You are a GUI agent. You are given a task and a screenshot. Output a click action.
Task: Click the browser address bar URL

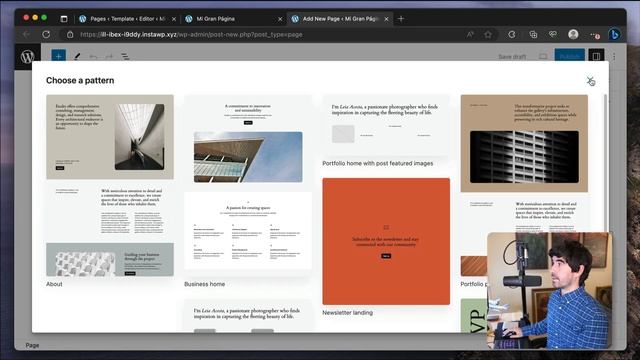point(191,35)
